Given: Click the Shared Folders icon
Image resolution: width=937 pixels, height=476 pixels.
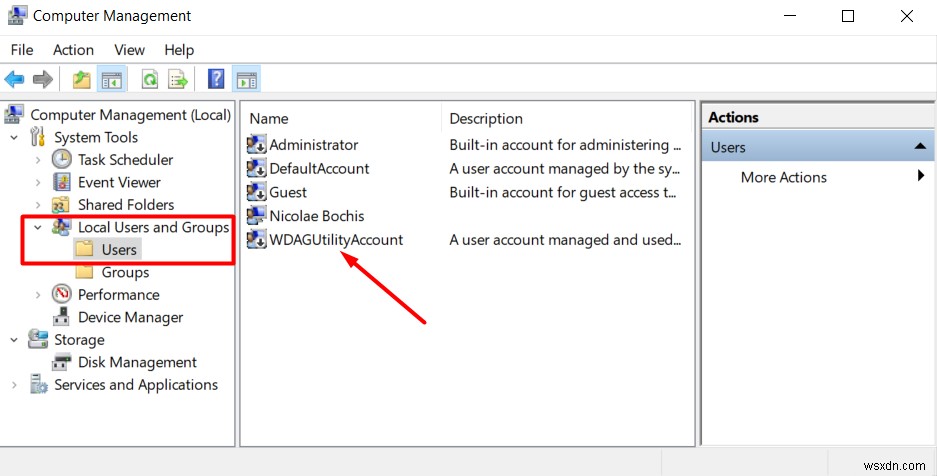Looking at the screenshot, I should (x=62, y=205).
